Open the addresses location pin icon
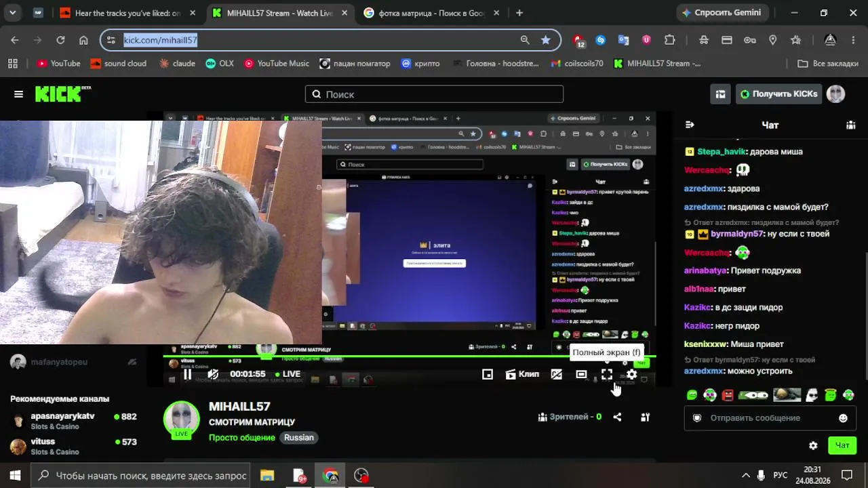Screen dimensions: 868x488 (x=772, y=40)
